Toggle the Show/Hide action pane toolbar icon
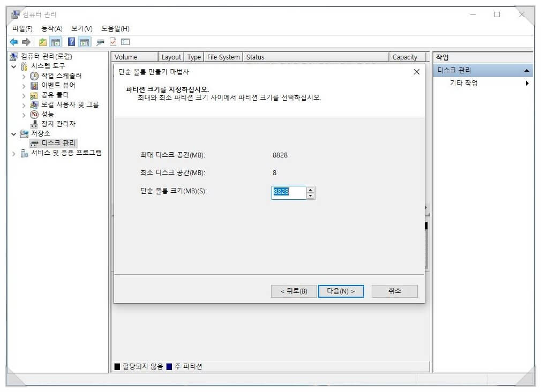The height and width of the screenshot is (392, 541). 85,42
